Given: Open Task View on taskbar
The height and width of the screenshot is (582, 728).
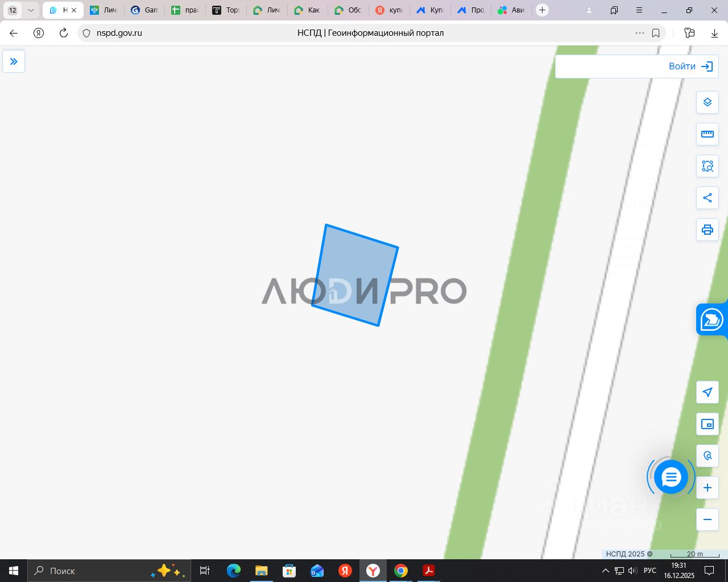Looking at the screenshot, I should (205, 571).
